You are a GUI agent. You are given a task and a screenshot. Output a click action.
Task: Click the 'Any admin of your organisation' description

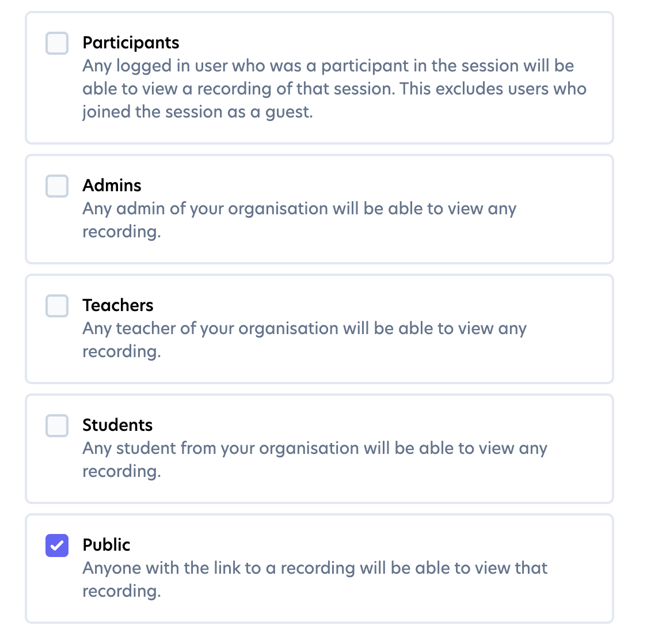pos(299,220)
